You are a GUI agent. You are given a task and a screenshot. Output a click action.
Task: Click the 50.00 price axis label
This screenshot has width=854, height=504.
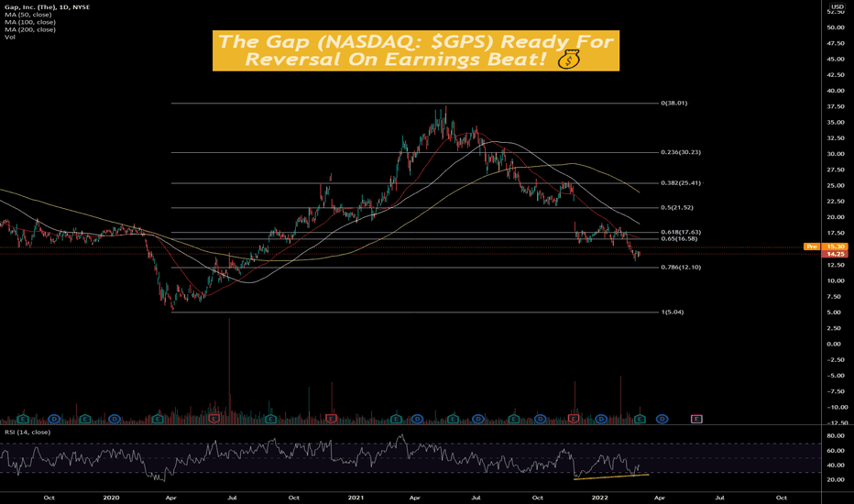pos(836,27)
